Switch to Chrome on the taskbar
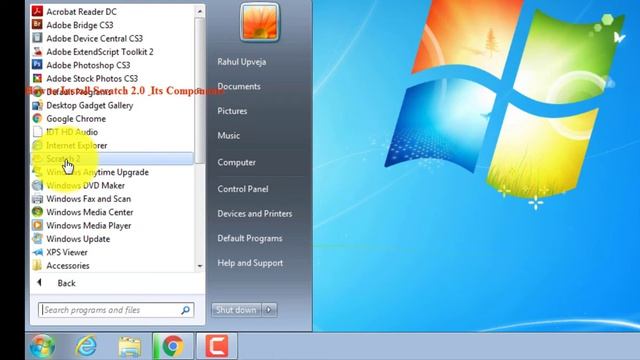640x360 pixels. pyautogui.click(x=173, y=346)
